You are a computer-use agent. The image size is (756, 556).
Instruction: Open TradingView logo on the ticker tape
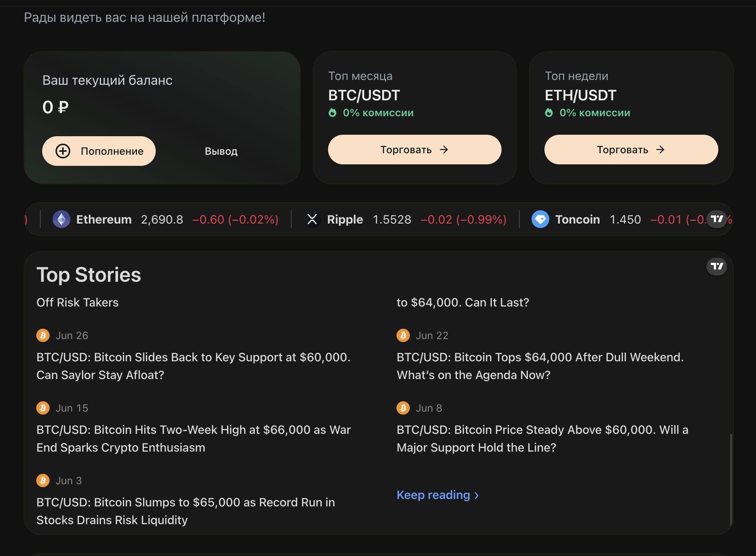pos(717,219)
